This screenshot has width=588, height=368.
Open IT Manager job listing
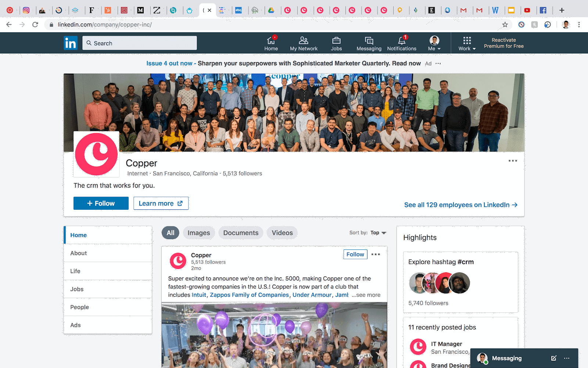coord(447,344)
